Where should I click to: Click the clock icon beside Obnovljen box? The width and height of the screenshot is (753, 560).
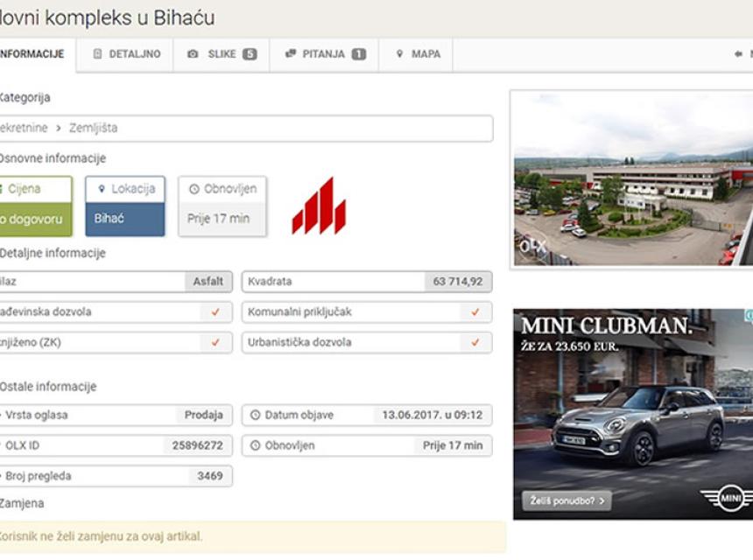point(194,189)
